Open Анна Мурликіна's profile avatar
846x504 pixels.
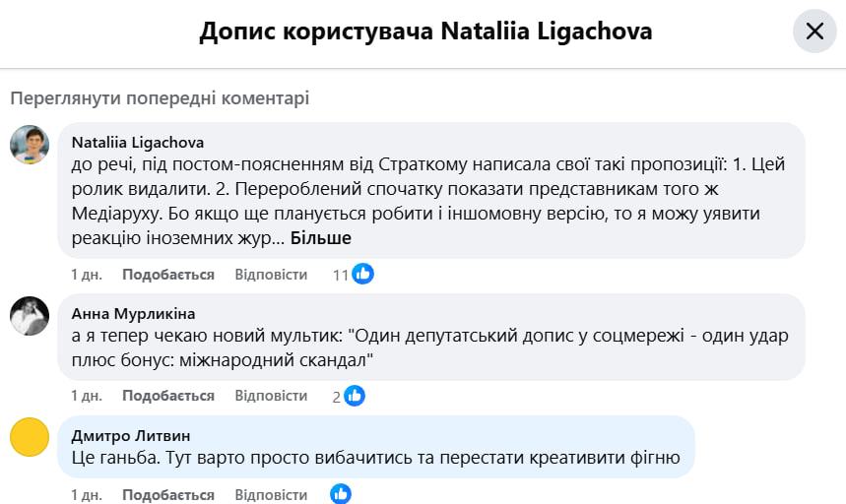click(x=30, y=316)
